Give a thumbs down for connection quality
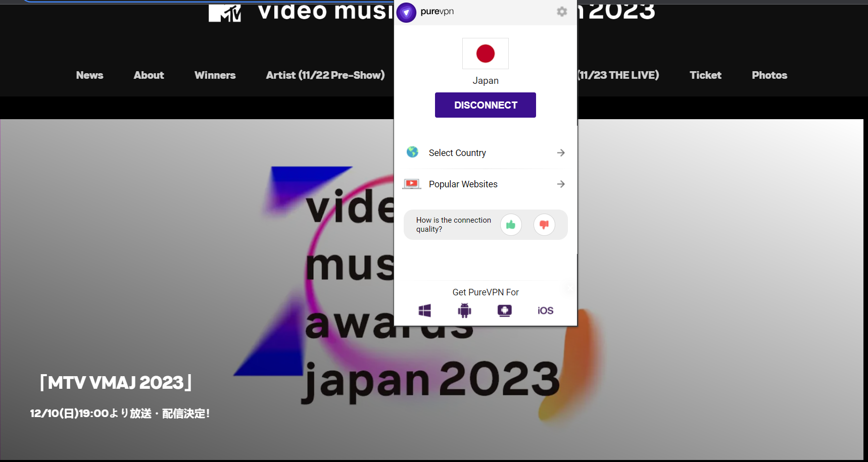This screenshot has height=462, width=868. tap(544, 225)
